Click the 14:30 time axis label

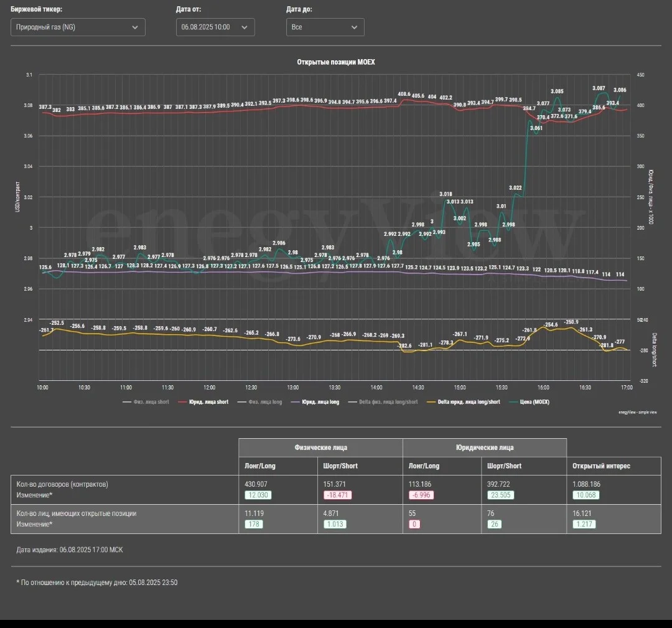coord(418,388)
